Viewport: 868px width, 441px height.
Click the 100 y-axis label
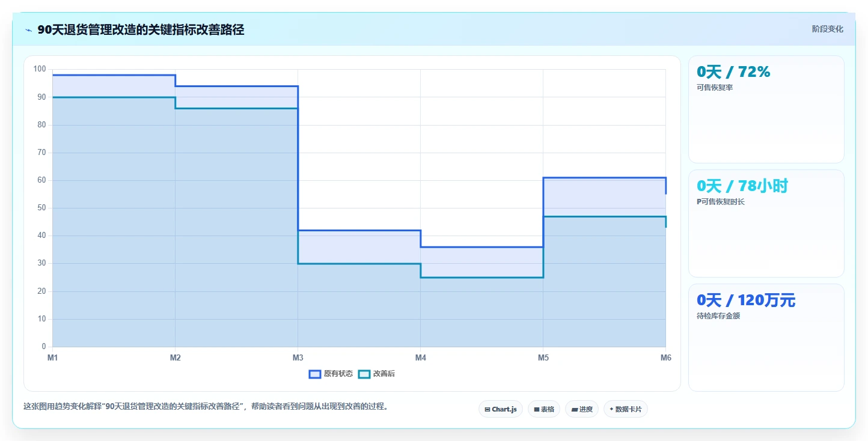click(40, 69)
